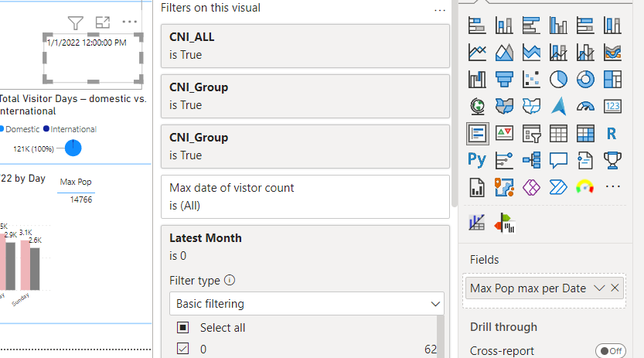Select the key influencers visual
The image size is (644, 358).
pyautogui.click(x=504, y=160)
